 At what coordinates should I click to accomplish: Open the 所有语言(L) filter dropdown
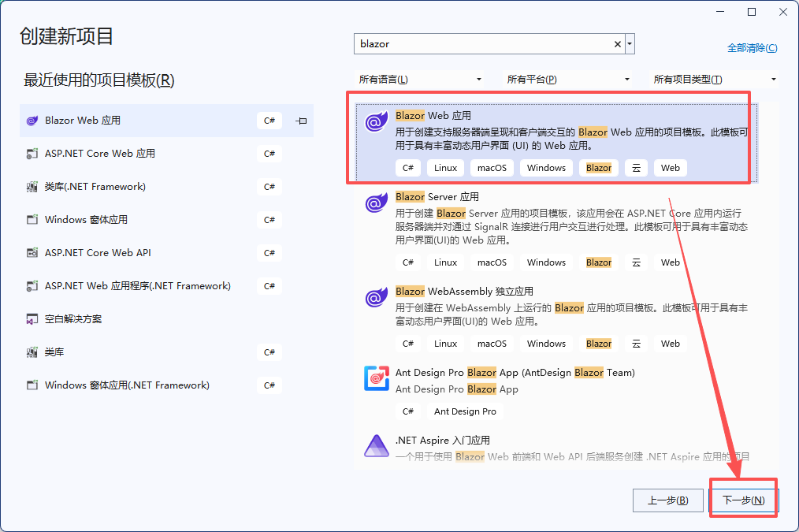(x=421, y=80)
